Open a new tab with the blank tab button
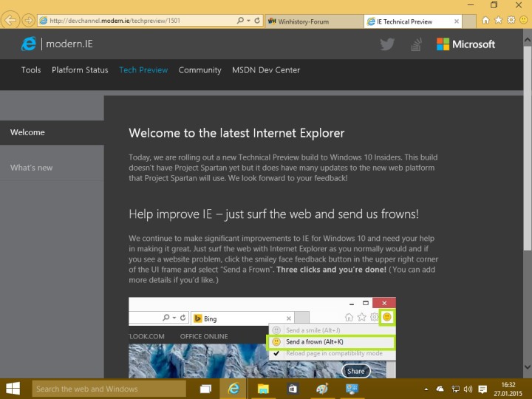This screenshot has height=399, width=532. (469, 21)
